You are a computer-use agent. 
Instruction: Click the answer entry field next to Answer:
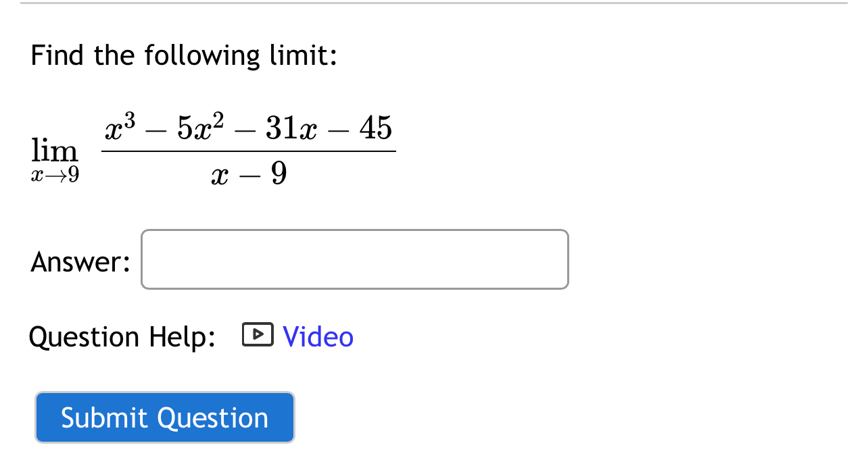coord(354,259)
